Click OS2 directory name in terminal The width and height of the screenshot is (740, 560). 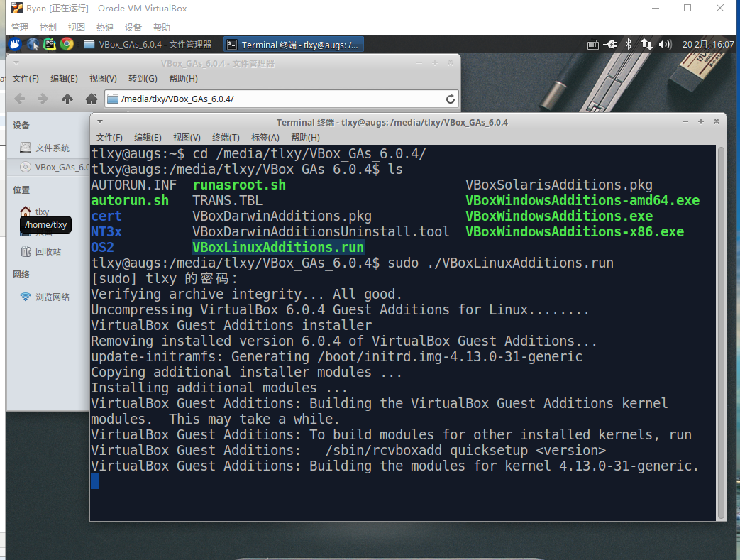(x=102, y=247)
